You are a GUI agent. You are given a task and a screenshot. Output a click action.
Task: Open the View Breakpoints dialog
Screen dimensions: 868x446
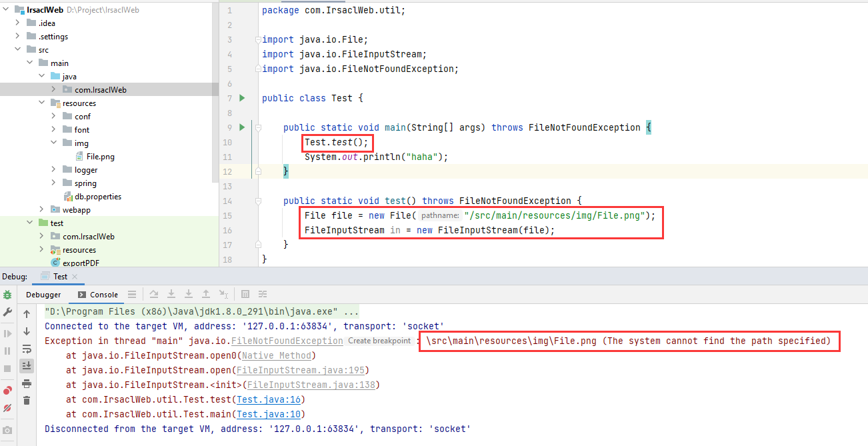pyautogui.click(x=6, y=391)
